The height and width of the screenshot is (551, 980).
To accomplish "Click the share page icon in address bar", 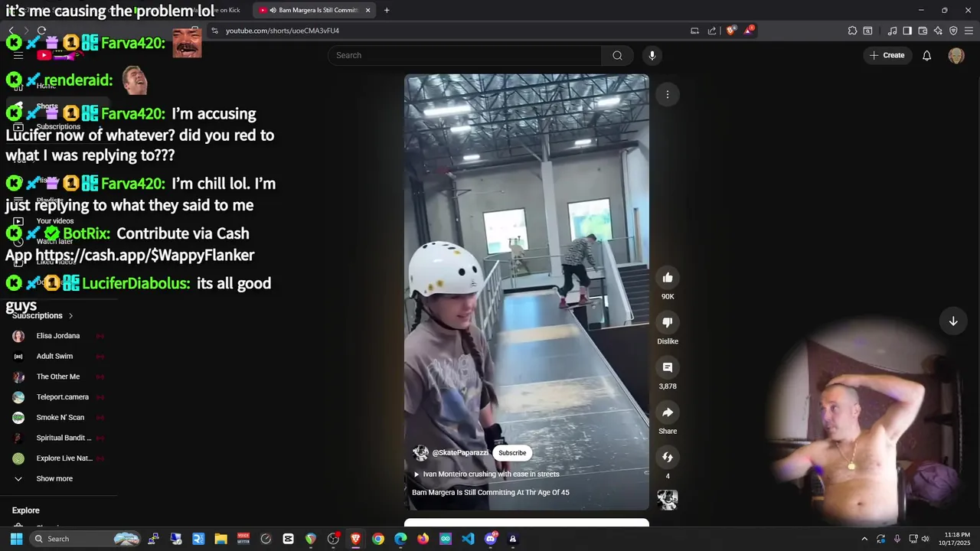I will [x=712, y=31].
